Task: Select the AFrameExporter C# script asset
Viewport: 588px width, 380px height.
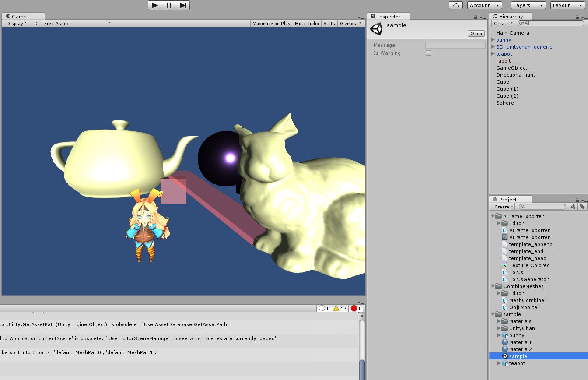Action: pos(526,230)
